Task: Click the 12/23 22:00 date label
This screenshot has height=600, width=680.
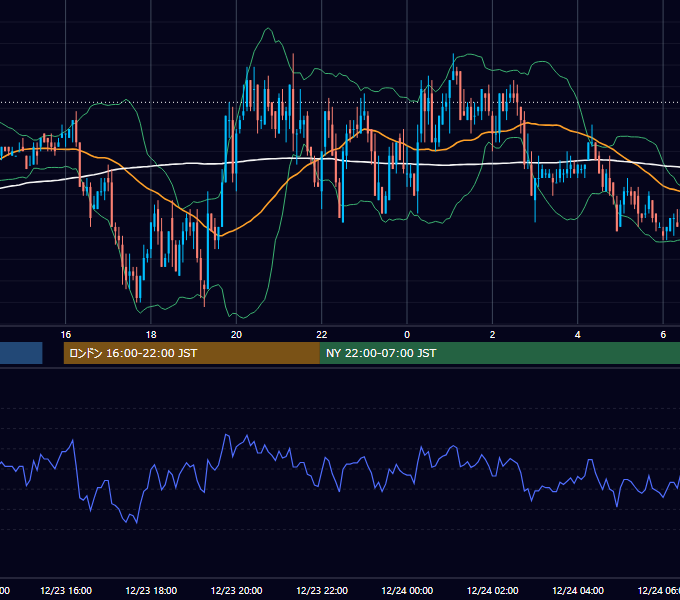Action: click(x=322, y=591)
